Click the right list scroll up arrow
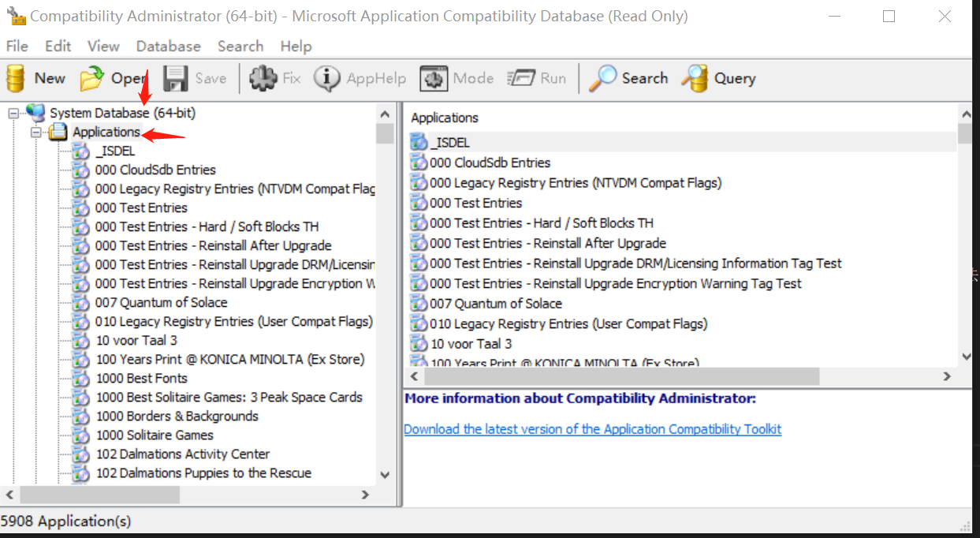Viewport: 980px width, 538px height. (967, 114)
